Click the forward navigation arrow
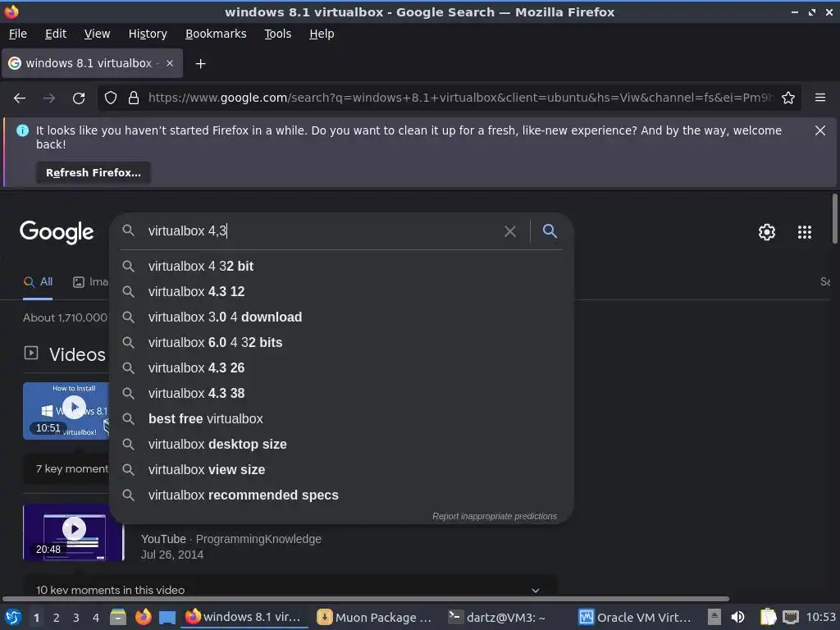The width and height of the screenshot is (840, 630). 49,98
